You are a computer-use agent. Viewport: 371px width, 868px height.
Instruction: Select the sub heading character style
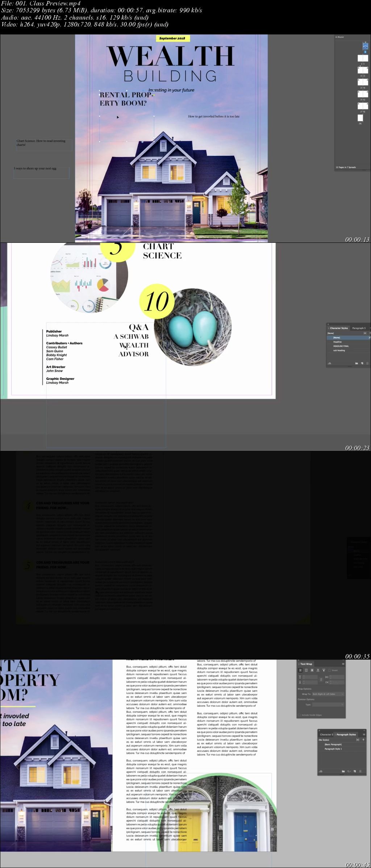click(349, 350)
